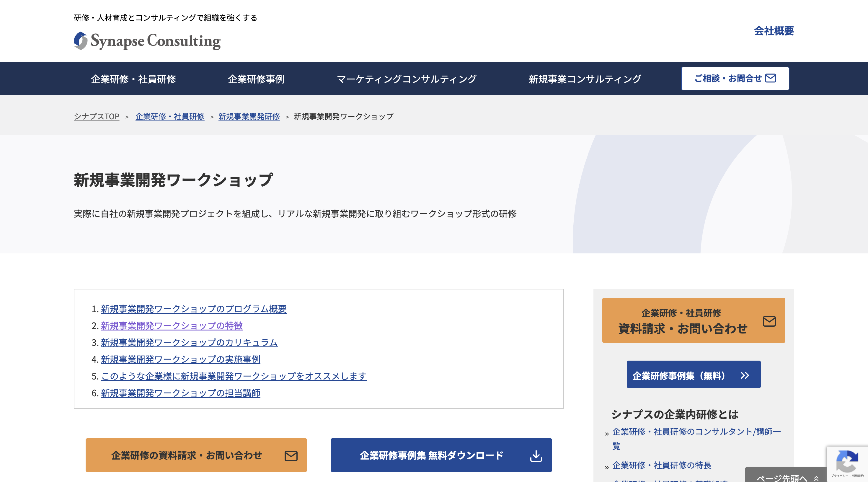Click the 企業研修事例集 無料ダウンロード button
Screen dimensions: 868x482
point(441,455)
